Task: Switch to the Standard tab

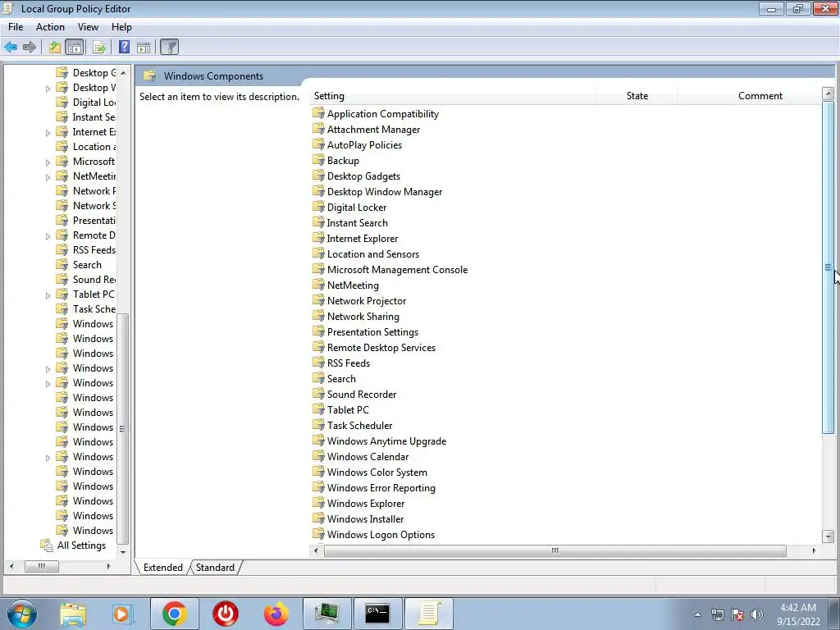Action: [215, 568]
